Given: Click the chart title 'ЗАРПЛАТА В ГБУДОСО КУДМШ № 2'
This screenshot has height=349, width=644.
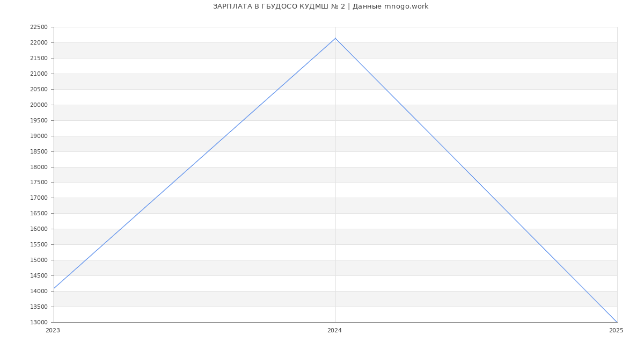Looking at the screenshot, I should click(x=279, y=6).
